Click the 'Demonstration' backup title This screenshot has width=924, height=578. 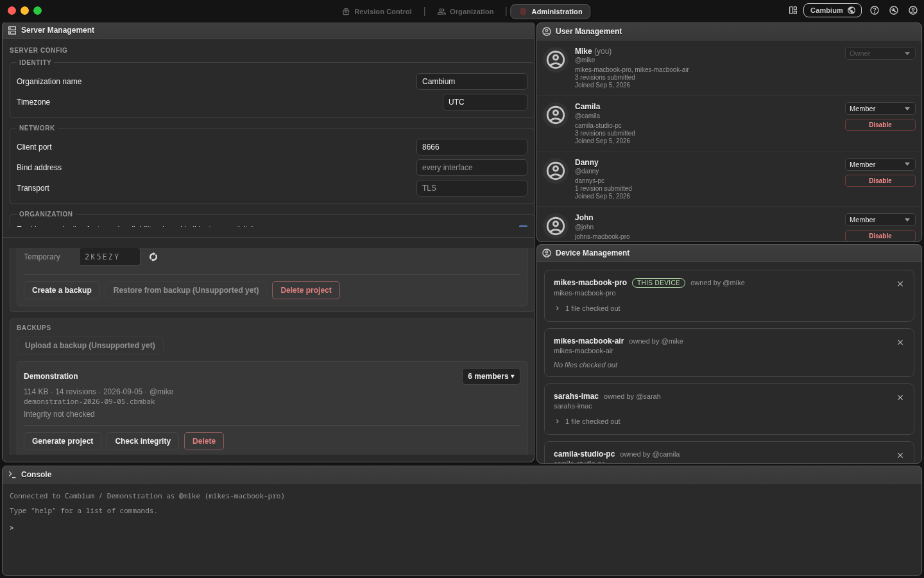click(51, 376)
